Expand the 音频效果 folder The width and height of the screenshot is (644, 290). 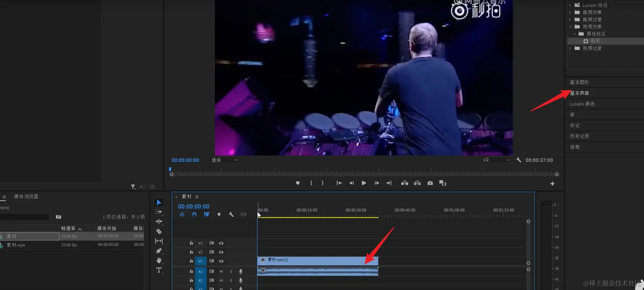570,12
